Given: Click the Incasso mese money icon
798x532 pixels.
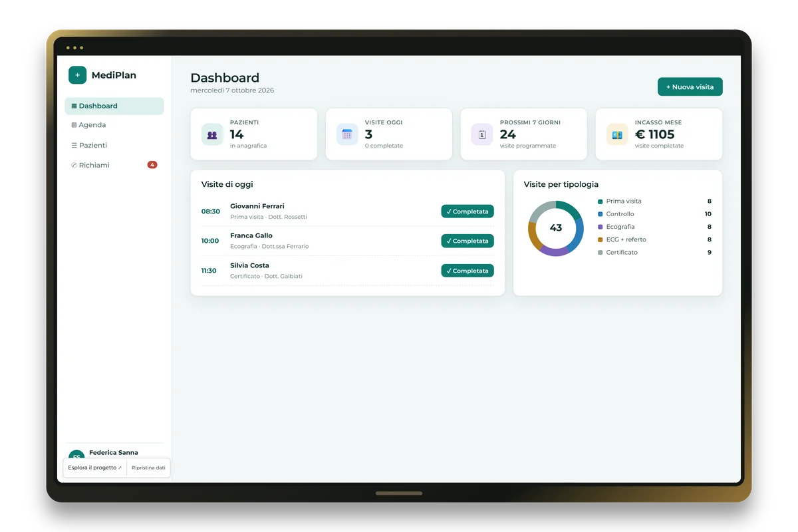Looking at the screenshot, I should [617, 134].
